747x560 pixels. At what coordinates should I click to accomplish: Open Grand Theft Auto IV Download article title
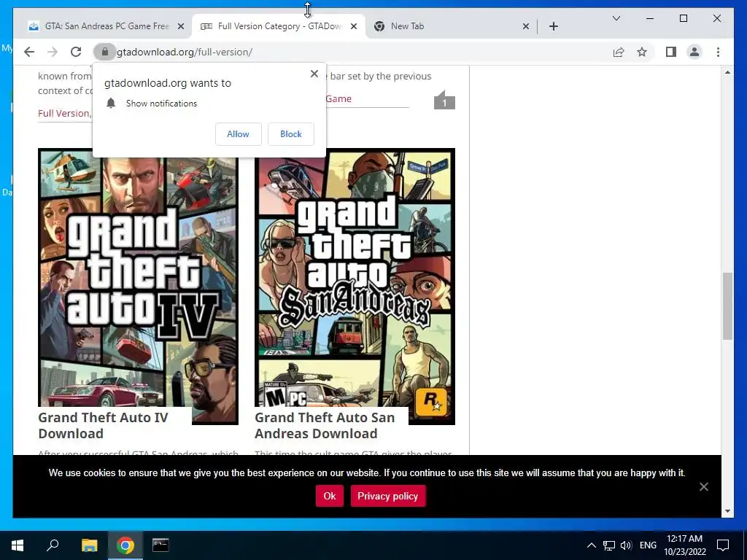point(103,425)
